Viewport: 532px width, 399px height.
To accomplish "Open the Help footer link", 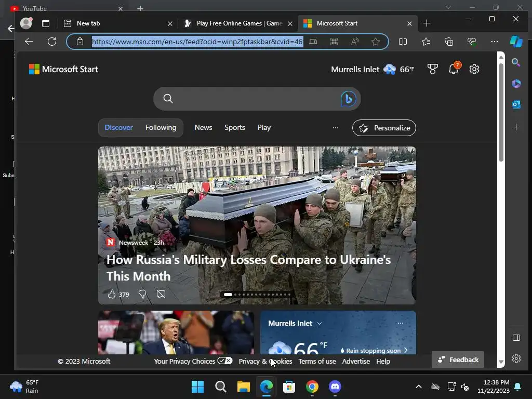I will click(383, 362).
